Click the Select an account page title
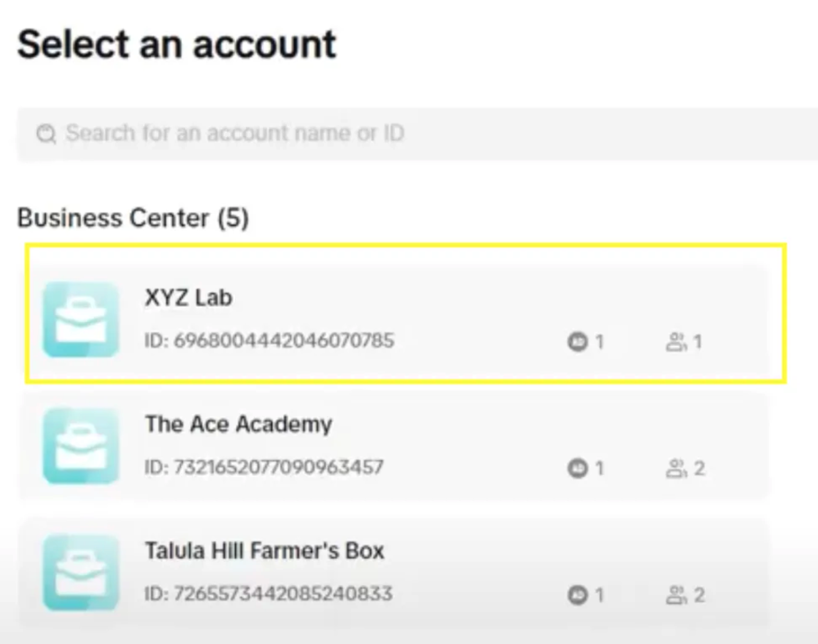 click(177, 44)
